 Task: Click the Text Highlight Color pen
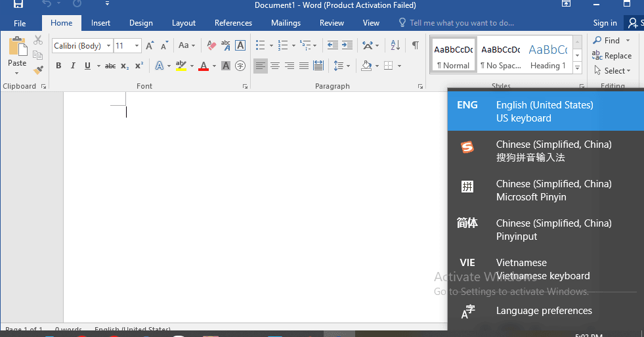(x=181, y=65)
